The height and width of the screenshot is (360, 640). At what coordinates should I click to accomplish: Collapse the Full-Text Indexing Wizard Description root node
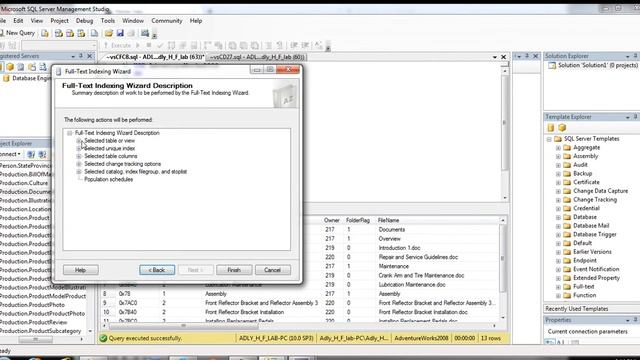click(70, 133)
